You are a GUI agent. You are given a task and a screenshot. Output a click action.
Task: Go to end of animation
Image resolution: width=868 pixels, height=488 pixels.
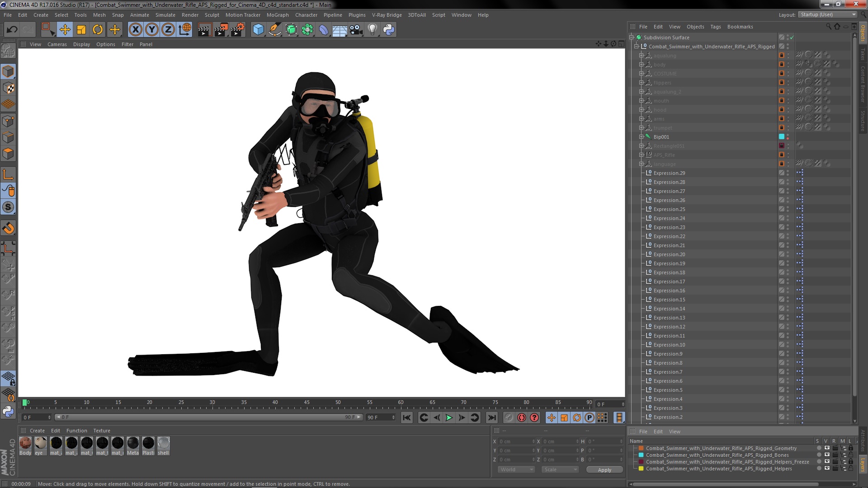(x=492, y=418)
